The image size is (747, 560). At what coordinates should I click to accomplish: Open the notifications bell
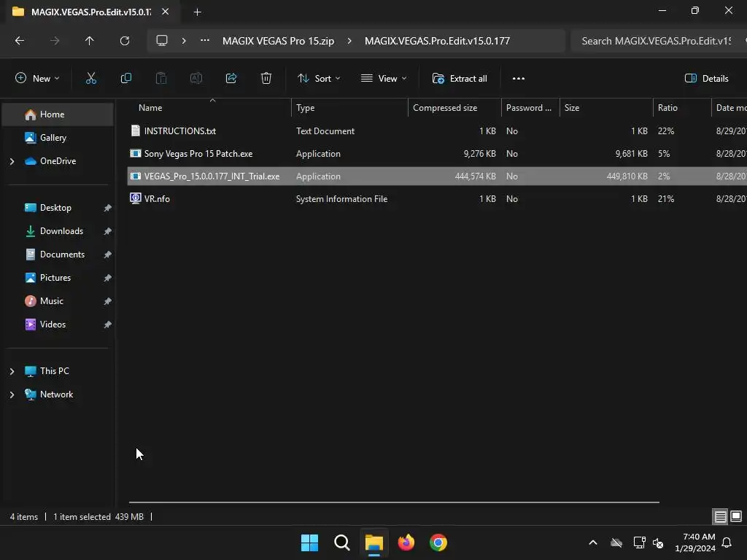pyautogui.click(x=727, y=542)
